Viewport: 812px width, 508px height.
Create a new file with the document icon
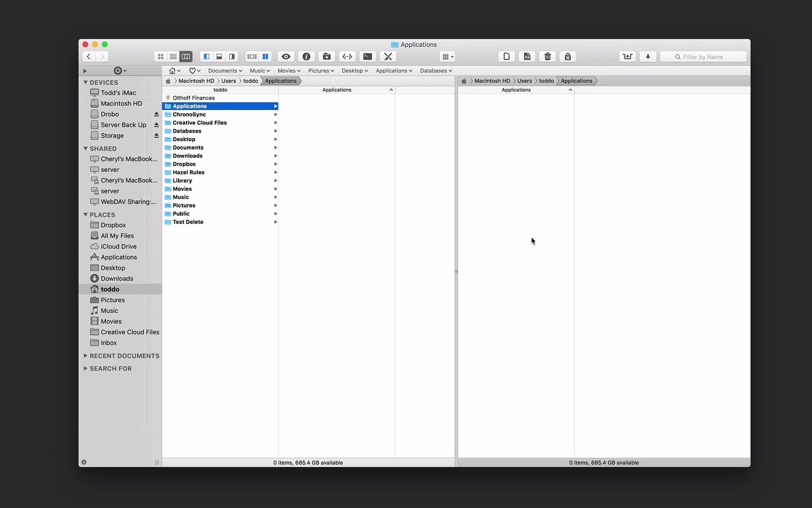pyautogui.click(x=506, y=56)
